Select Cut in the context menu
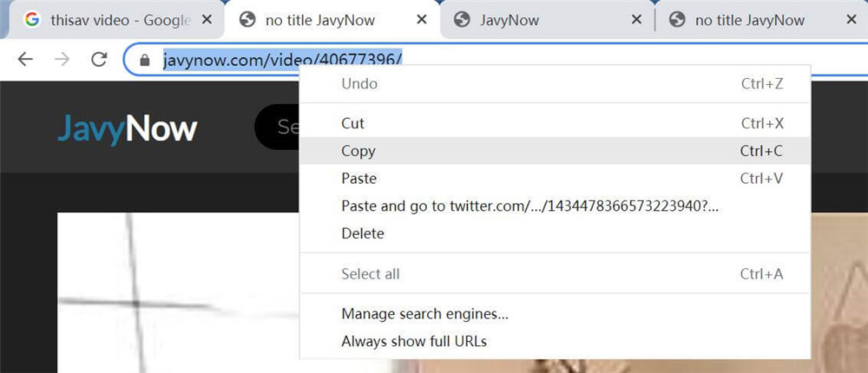 coord(352,123)
